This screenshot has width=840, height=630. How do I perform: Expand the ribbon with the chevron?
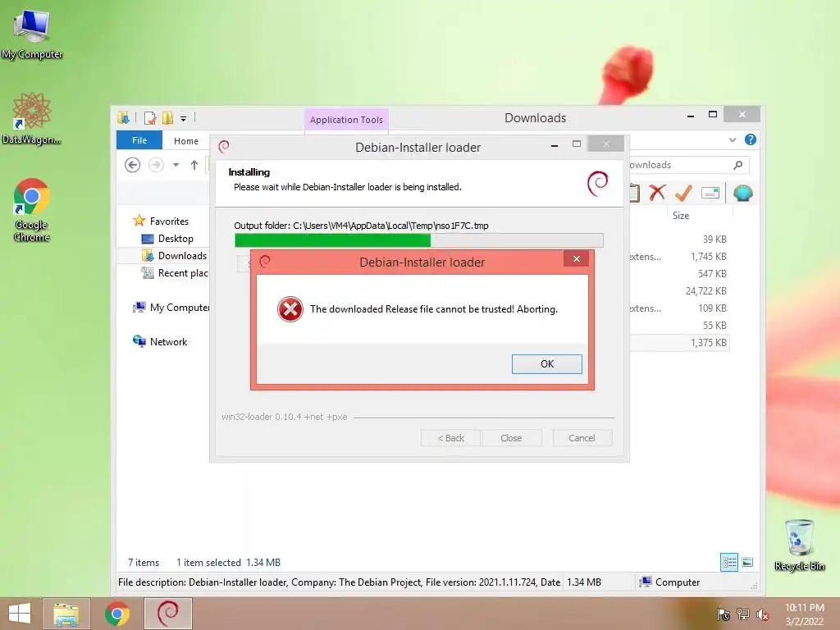coord(733,139)
